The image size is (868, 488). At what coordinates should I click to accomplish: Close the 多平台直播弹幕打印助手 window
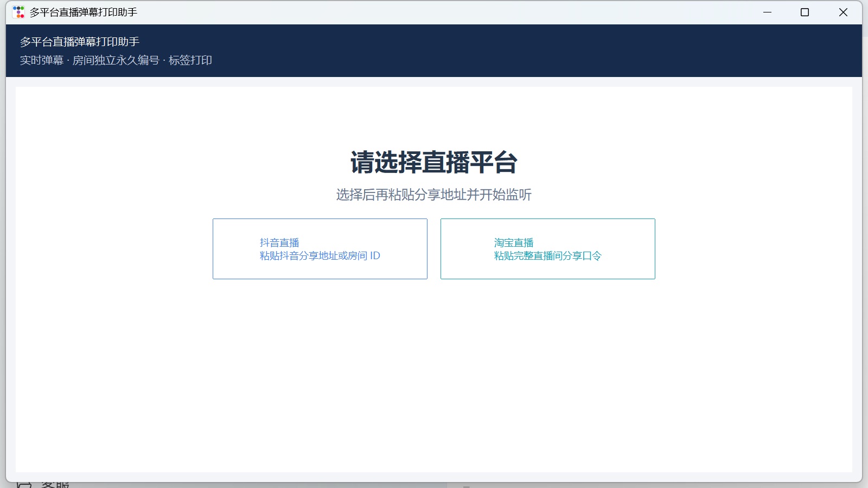[x=843, y=12]
